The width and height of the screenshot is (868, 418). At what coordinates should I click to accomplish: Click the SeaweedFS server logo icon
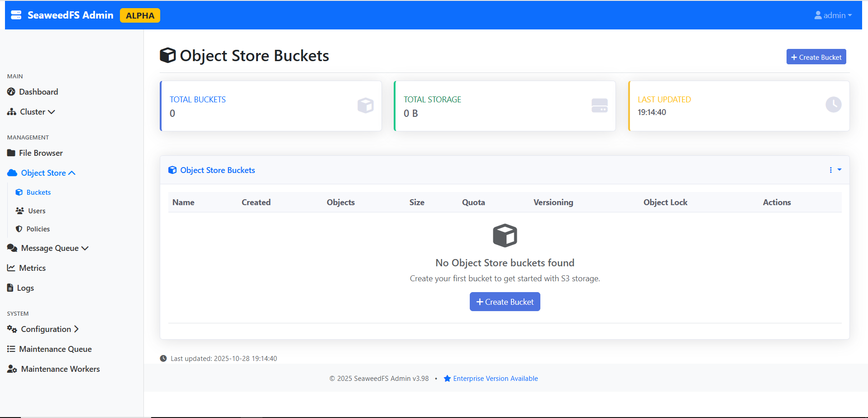click(x=16, y=15)
